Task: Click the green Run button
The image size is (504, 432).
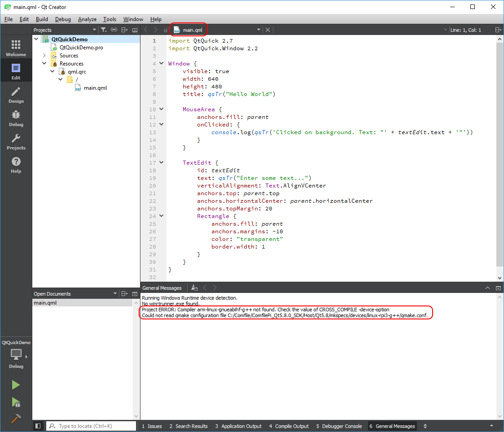Action: pos(16,385)
